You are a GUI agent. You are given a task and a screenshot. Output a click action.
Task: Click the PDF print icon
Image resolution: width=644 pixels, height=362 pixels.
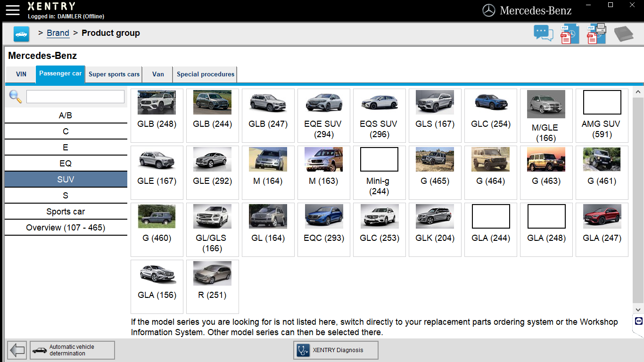pyautogui.click(x=596, y=34)
